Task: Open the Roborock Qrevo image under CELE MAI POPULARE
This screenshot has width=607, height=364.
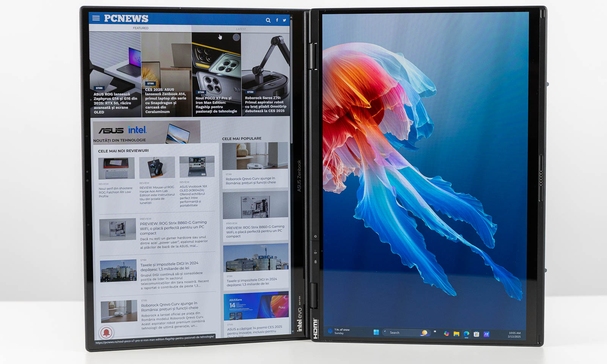Action: point(255,156)
